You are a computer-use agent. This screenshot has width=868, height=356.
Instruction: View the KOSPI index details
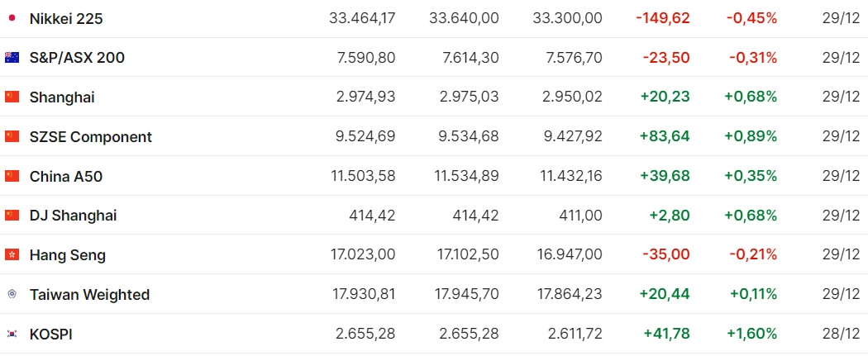51,335
